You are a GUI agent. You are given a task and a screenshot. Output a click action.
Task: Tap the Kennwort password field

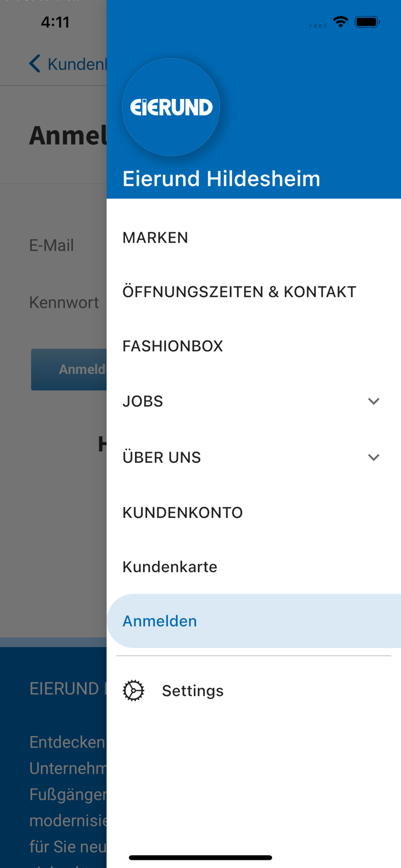pos(64,302)
